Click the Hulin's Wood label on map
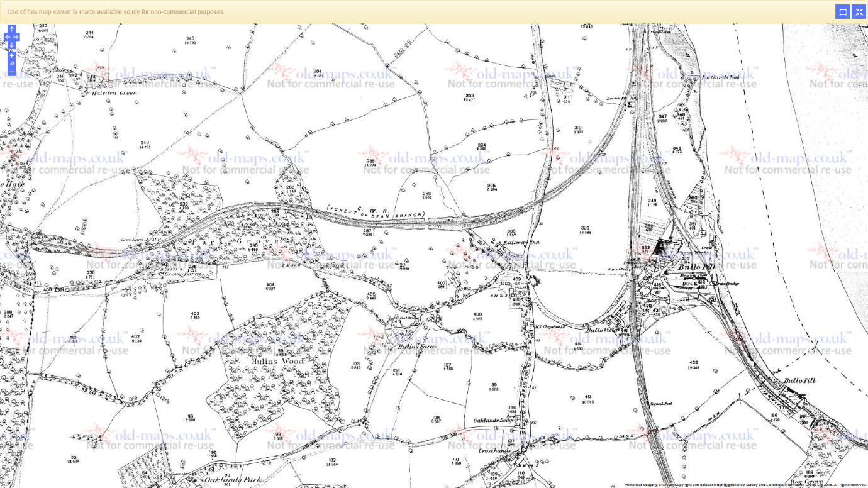868x488 pixels. 277,362
